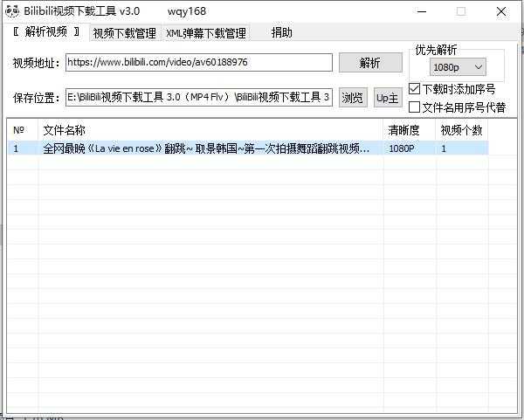Click the Up主 button
The width and height of the screenshot is (524, 420).
point(387,98)
